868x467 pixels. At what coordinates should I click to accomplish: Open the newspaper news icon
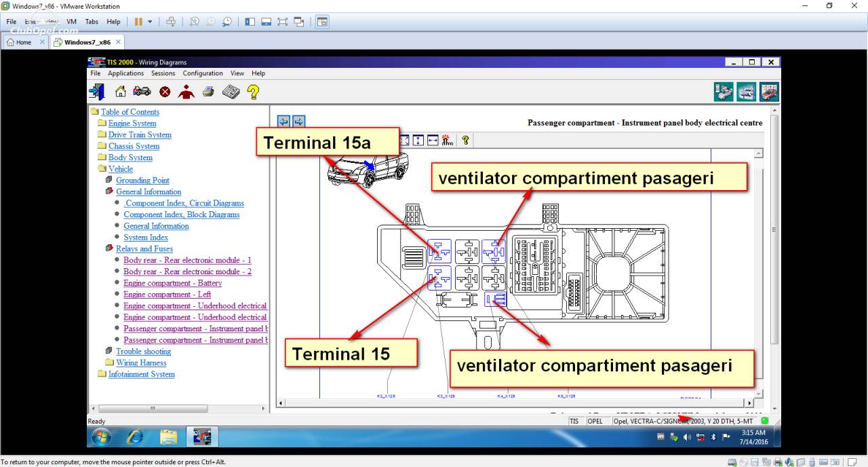pyautogui.click(x=231, y=92)
